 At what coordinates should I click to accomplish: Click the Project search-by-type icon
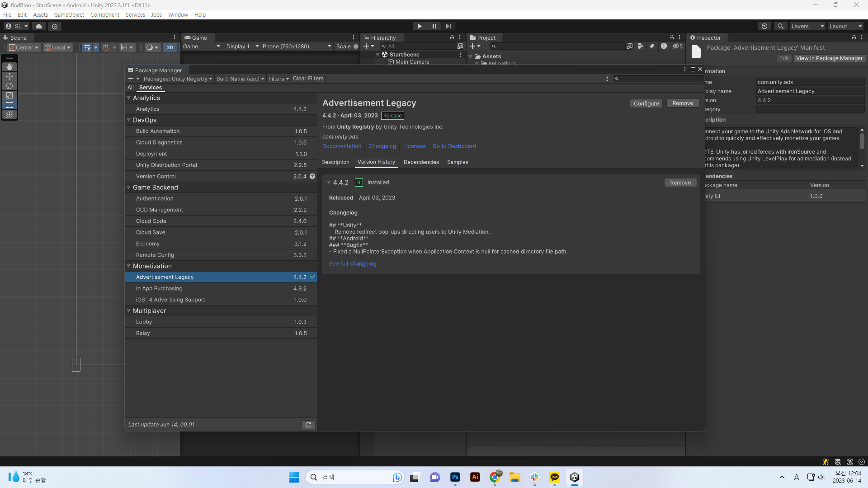(x=641, y=46)
